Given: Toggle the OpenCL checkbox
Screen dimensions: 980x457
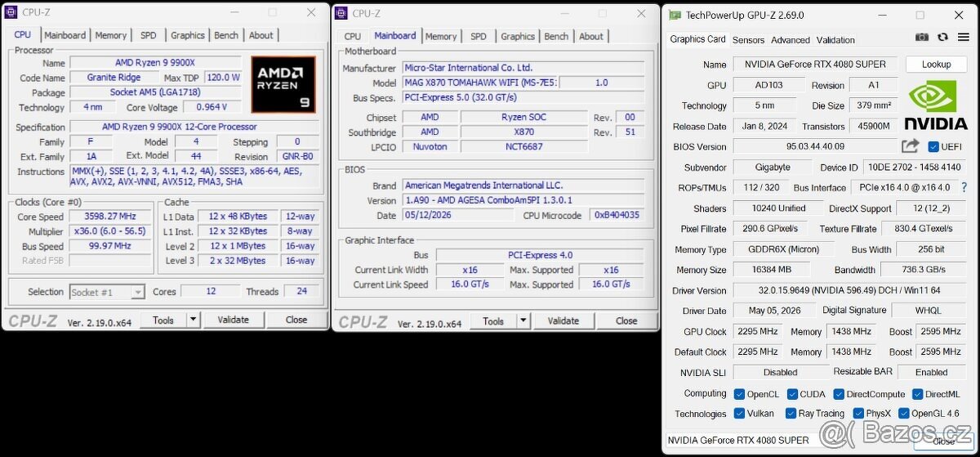Looking at the screenshot, I should (x=739, y=394).
